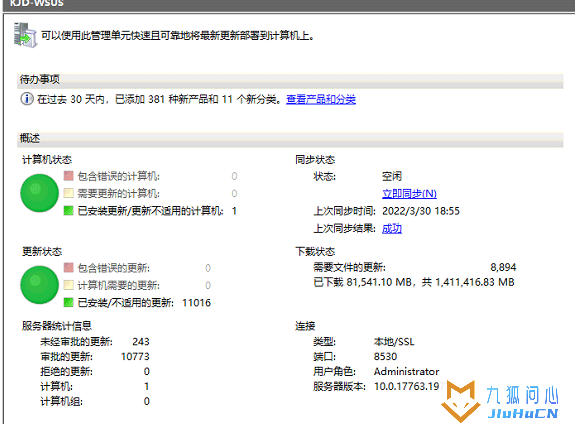
Task: Click the 同步状态 heading
Action: (x=315, y=160)
